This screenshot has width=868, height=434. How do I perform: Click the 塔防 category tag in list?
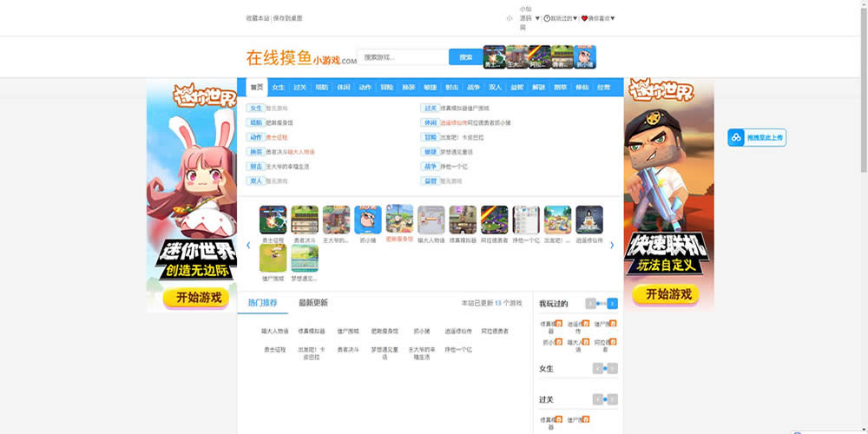point(256,122)
